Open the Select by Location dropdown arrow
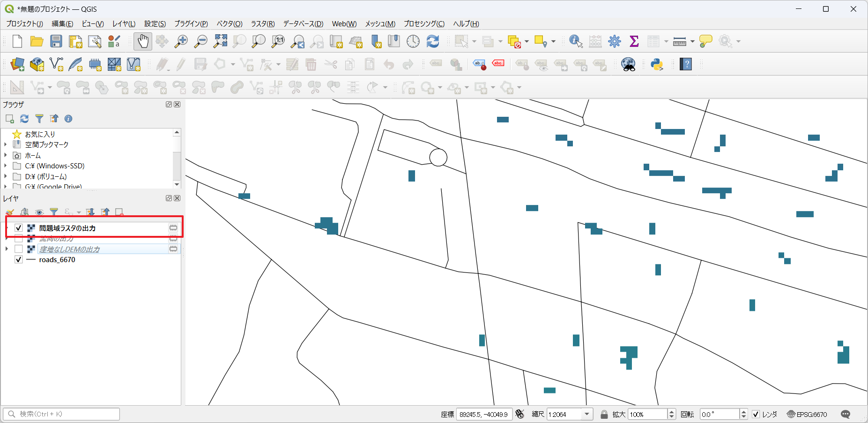The height and width of the screenshot is (423, 868). pos(553,41)
